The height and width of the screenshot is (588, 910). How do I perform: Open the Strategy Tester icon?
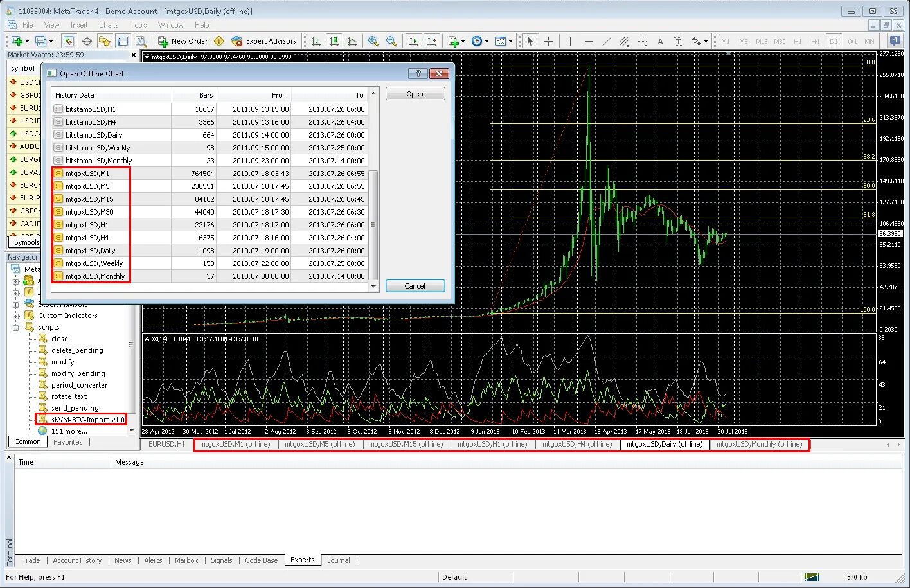coord(140,41)
